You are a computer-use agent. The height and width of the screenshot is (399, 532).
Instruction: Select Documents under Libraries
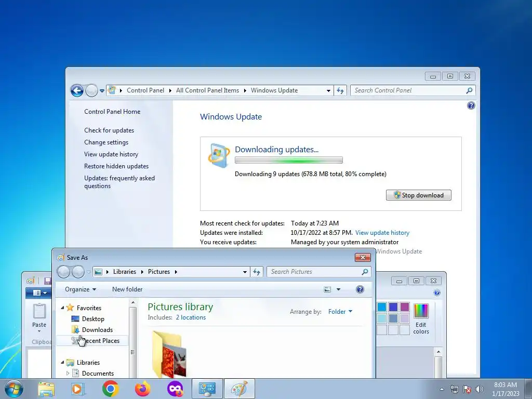(x=98, y=373)
